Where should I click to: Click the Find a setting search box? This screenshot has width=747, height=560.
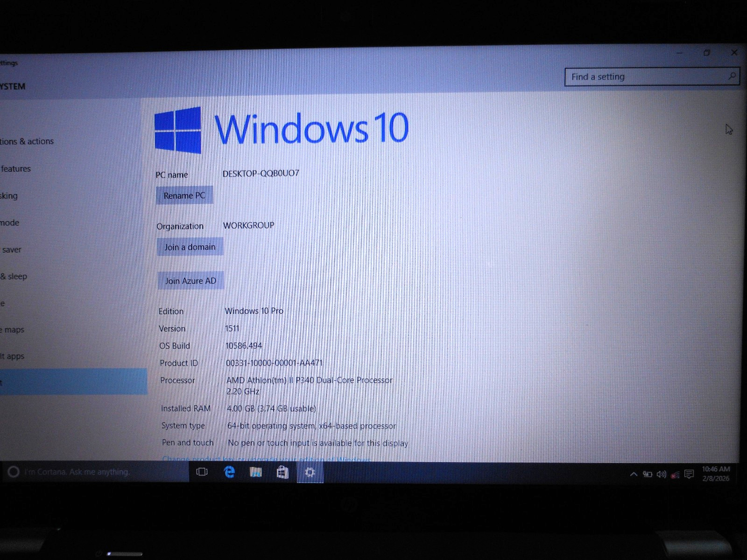click(x=652, y=77)
